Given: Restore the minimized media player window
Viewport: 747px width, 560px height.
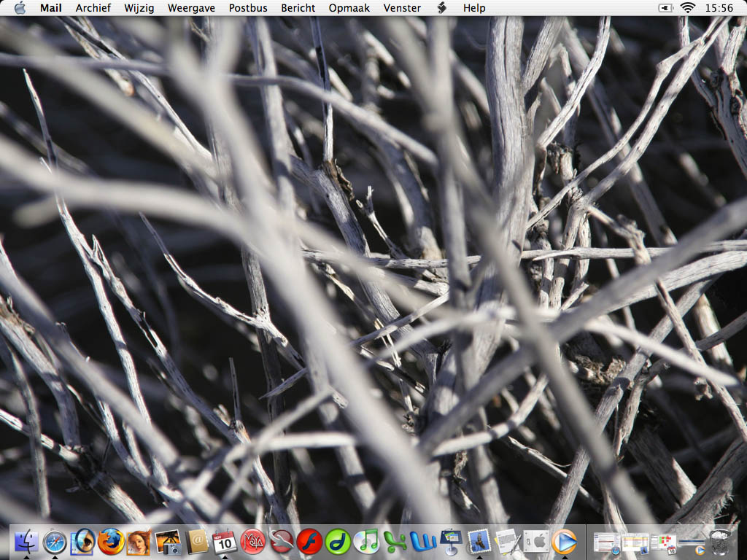Looking at the screenshot, I should (x=692, y=545).
